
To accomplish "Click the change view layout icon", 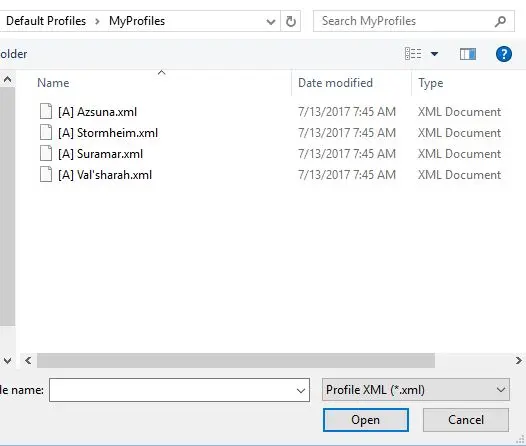I will pyautogui.click(x=413, y=54).
